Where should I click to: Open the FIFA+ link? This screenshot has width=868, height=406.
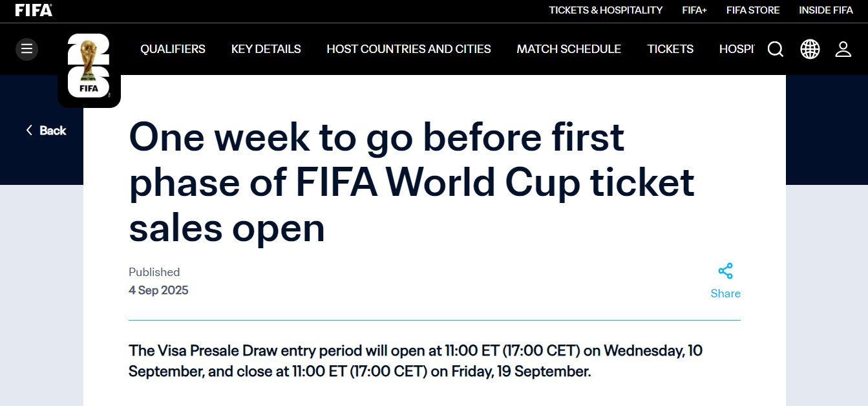[694, 10]
